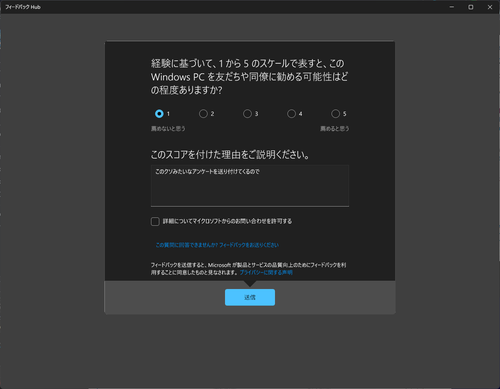Viewport: 500px width, 389px height.
Task: Close the Feedback Hub window
Action: [490, 7]
